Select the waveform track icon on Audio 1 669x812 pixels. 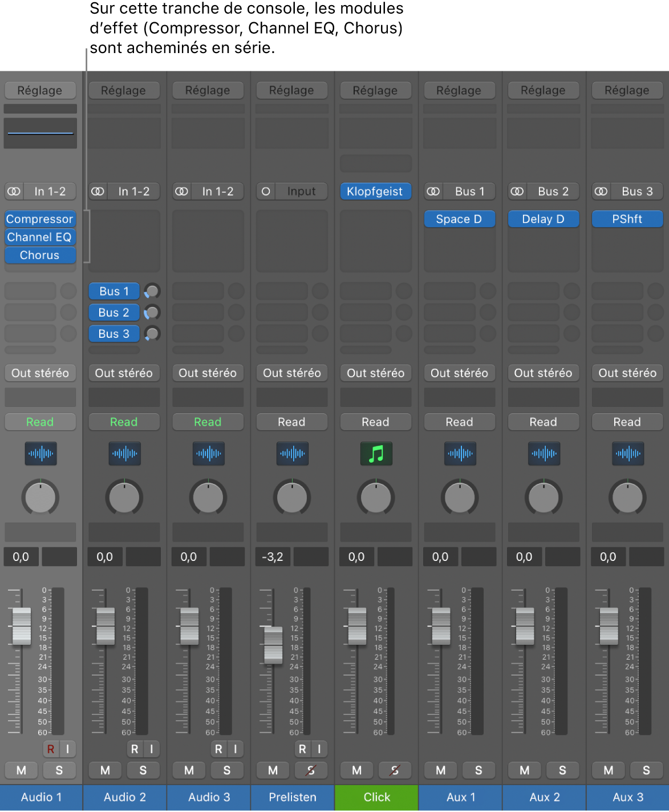40,454
